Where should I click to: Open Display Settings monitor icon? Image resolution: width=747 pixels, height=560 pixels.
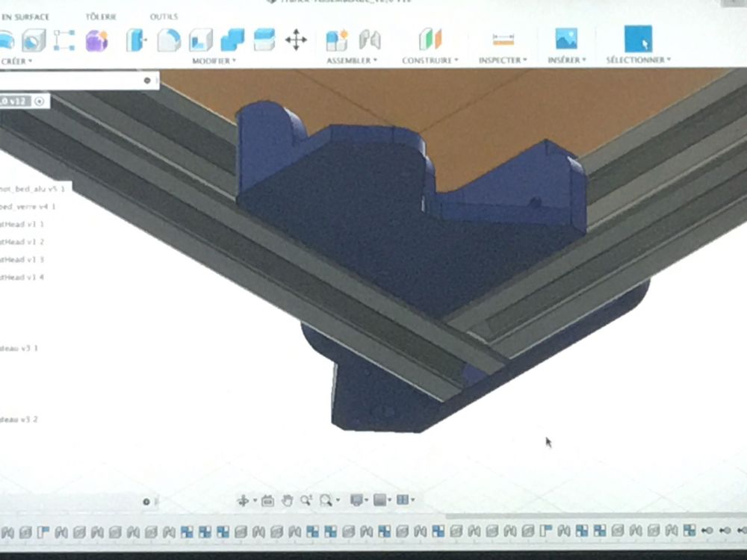[356, 500]
